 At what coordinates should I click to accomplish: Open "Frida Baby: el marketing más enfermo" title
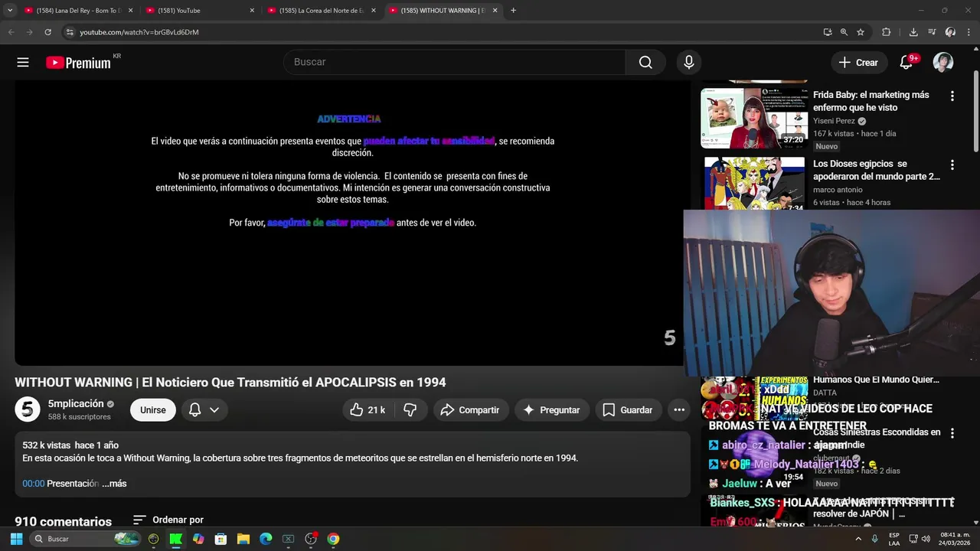pos(871,101)
